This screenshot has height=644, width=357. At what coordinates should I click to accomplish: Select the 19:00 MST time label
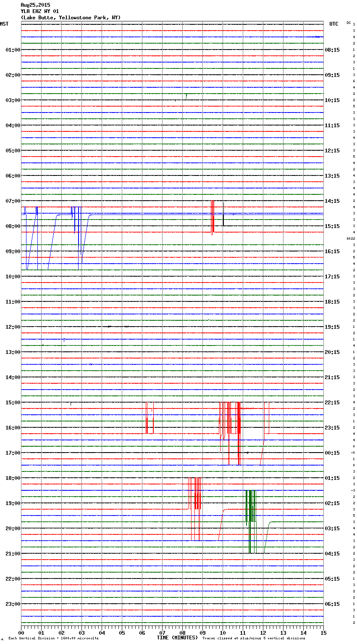click(13, 503)
